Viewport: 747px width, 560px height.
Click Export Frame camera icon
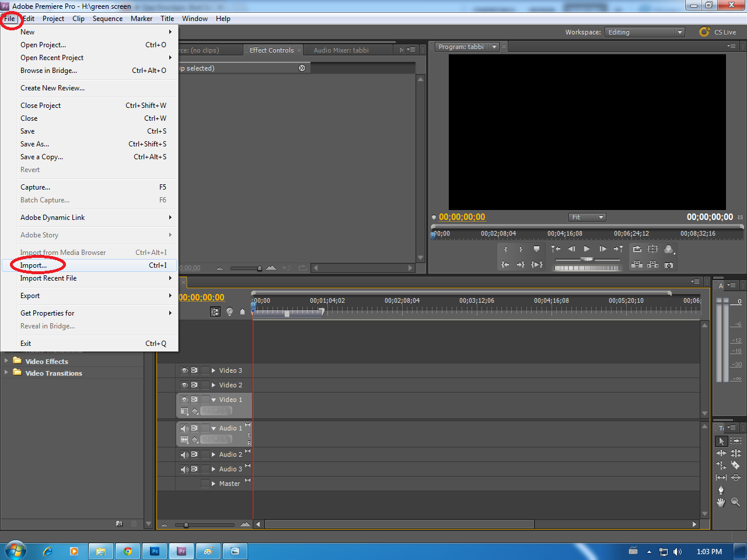pyautogui.click(x=669, y=265)
